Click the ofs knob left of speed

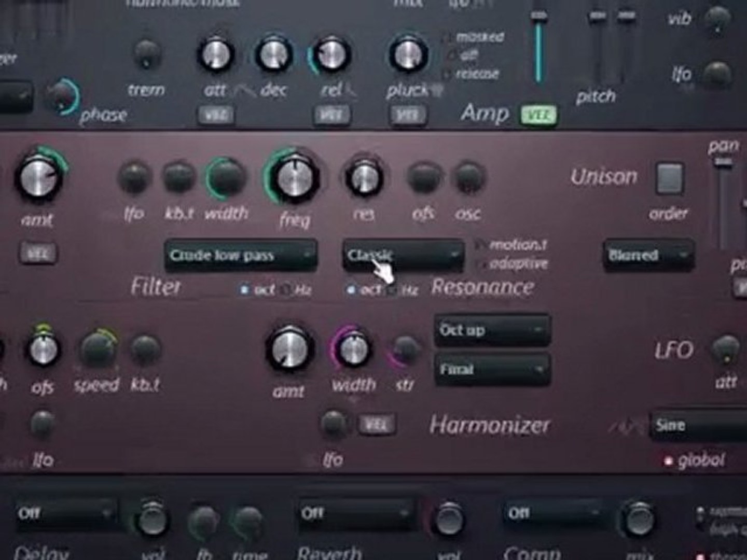tap(43, 348)
